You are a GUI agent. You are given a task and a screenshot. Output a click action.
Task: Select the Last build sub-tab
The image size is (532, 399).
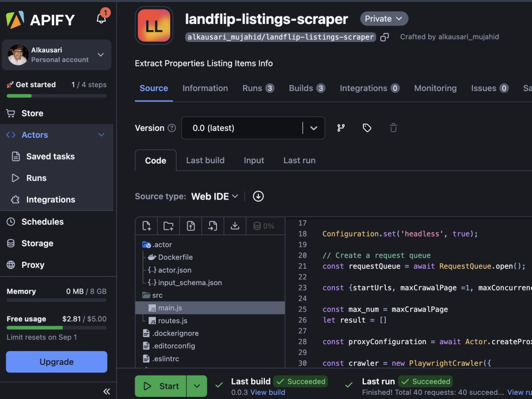205,161
